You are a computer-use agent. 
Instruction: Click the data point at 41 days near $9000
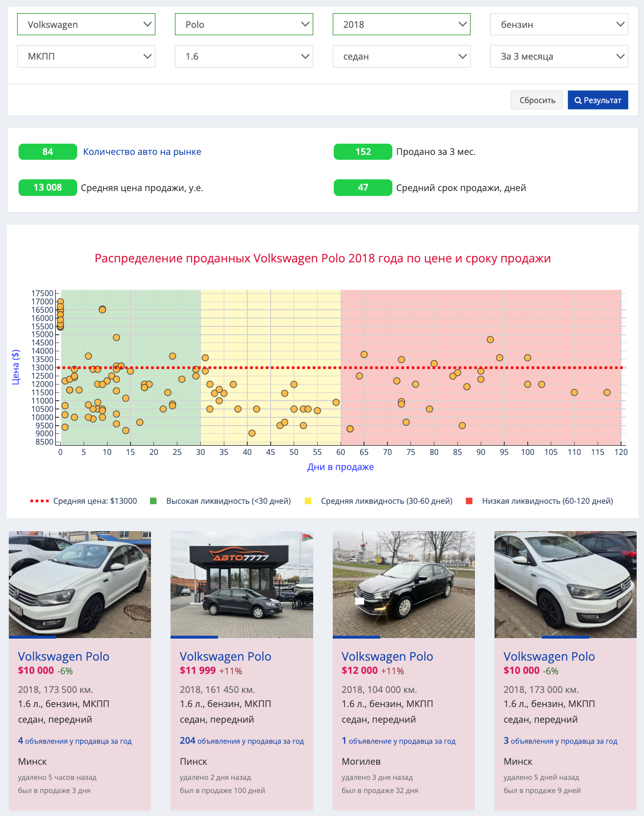252,433
